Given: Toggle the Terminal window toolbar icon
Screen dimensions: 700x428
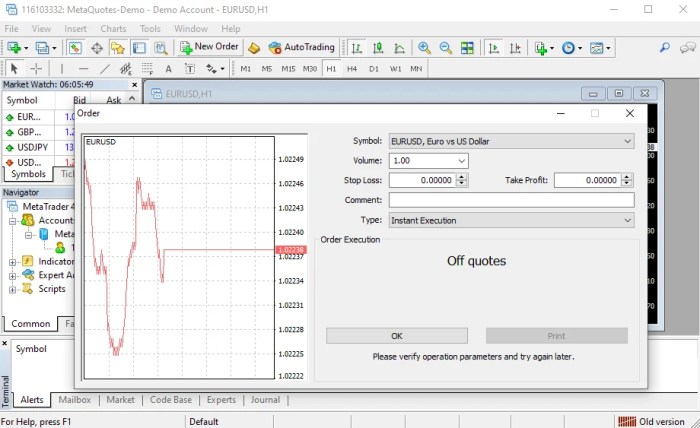Looking at the screenshot, I should point(139,48).
